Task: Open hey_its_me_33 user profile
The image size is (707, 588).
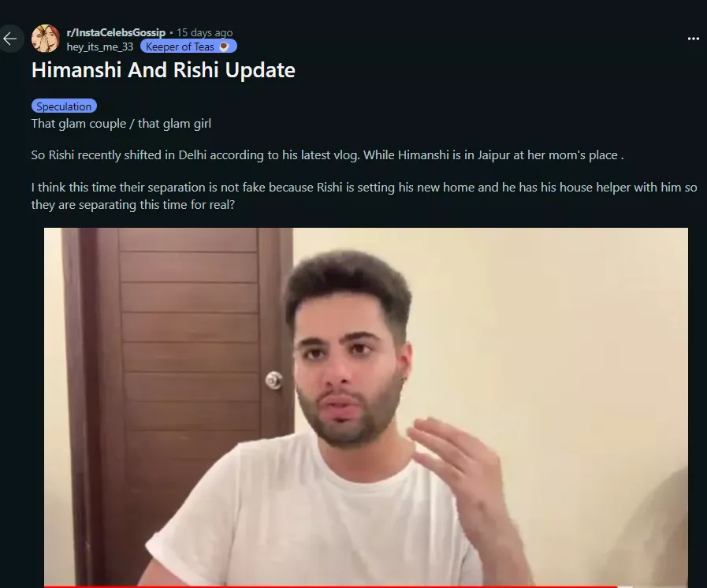Action: (100, 47)
